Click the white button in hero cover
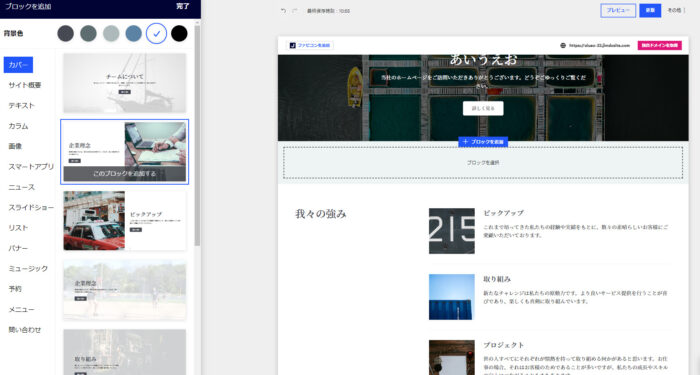Image resolution: width=700 pixels, height=375 pixels. pos(483,108)
